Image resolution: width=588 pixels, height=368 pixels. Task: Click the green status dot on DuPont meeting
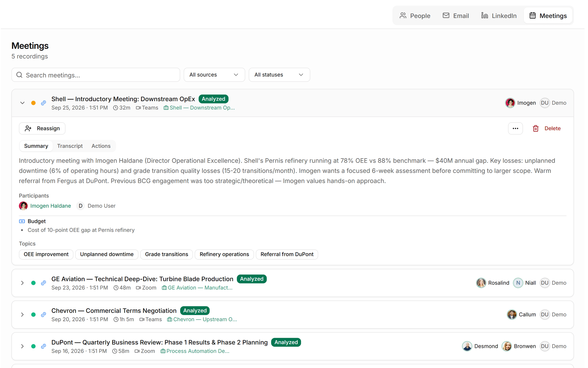tap(33, 346)
